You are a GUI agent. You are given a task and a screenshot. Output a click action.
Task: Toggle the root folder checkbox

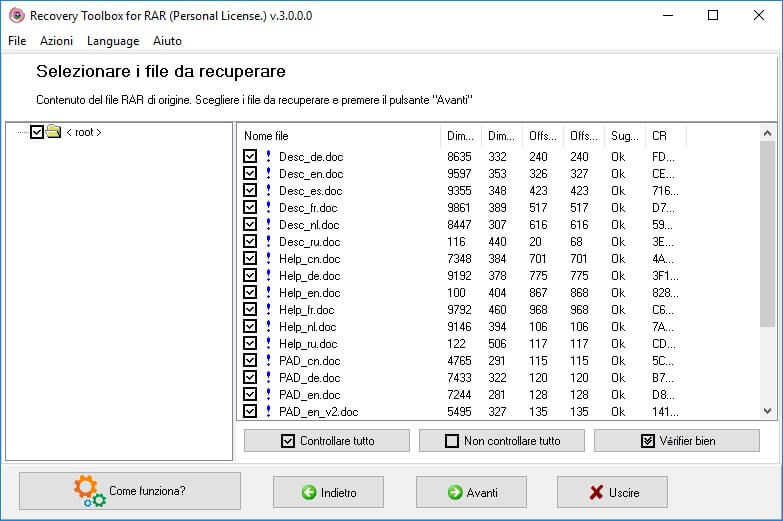(x=37, y=132)
